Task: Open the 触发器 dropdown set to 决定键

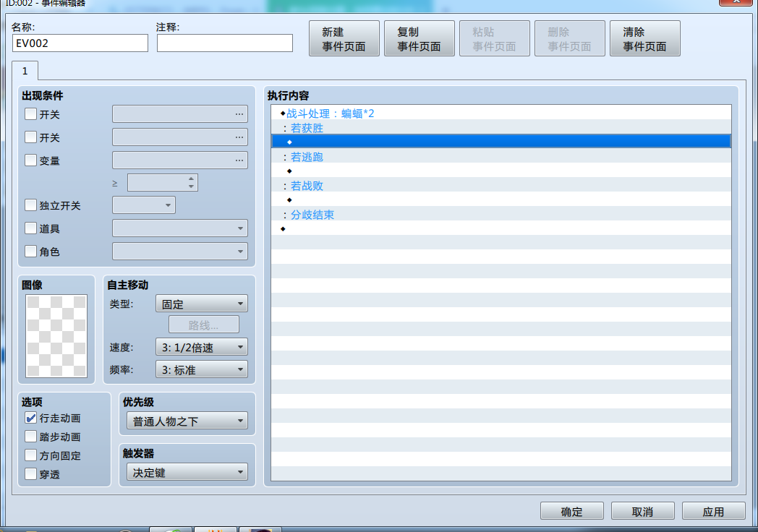Action: pyautogui.click(x=187, y=472)
